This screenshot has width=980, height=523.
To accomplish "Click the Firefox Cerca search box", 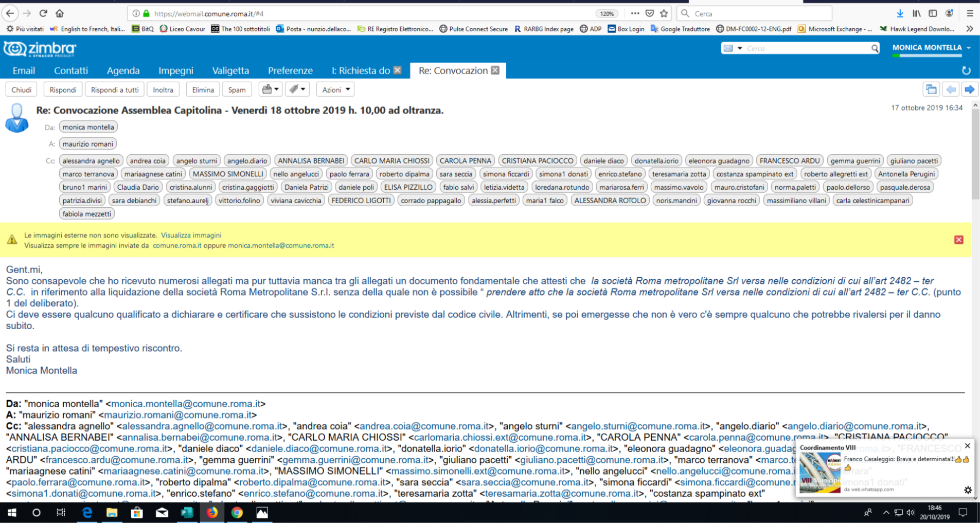I will coord(754,14).
